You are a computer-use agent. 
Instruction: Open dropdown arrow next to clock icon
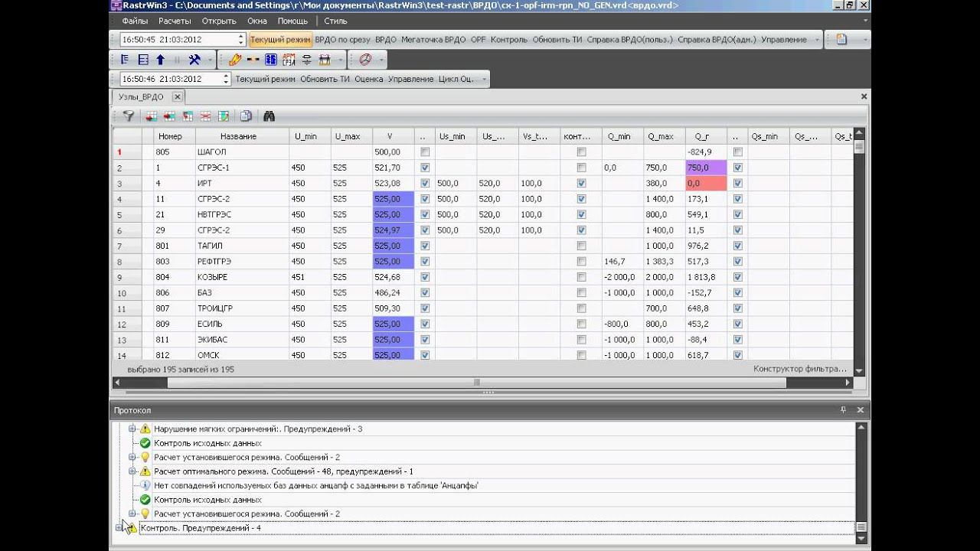click(x=381, y=59)
